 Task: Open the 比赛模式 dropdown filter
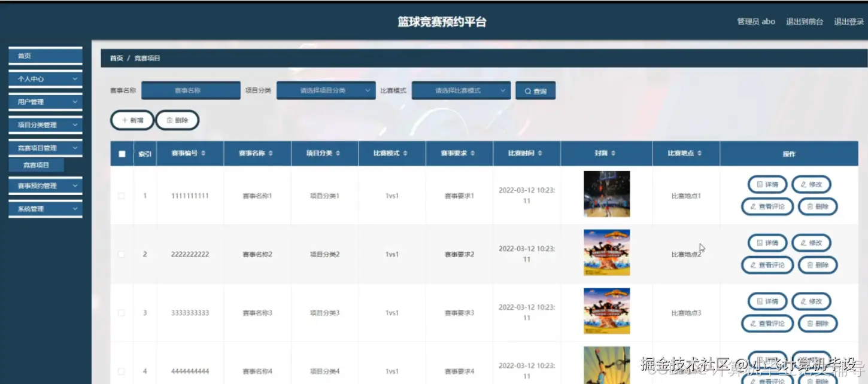pos(462,90)
